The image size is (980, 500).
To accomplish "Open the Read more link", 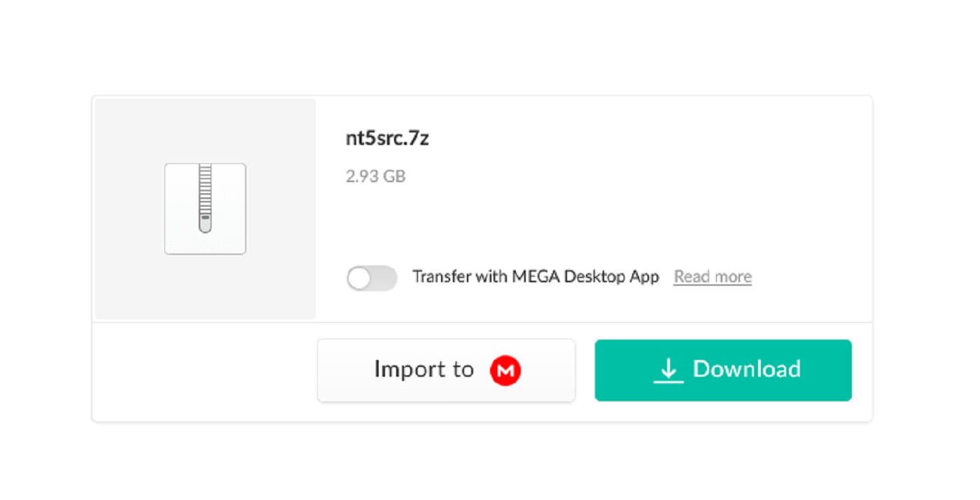I will (713, 277).
